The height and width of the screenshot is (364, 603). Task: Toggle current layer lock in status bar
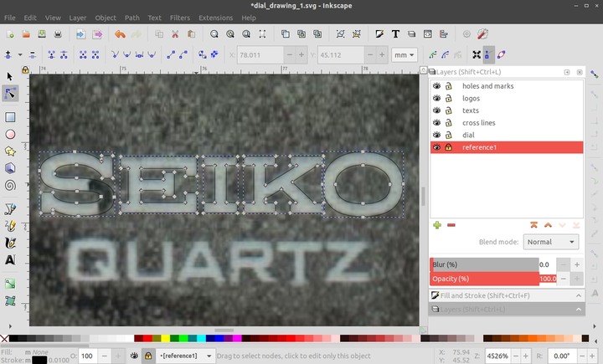148,356
